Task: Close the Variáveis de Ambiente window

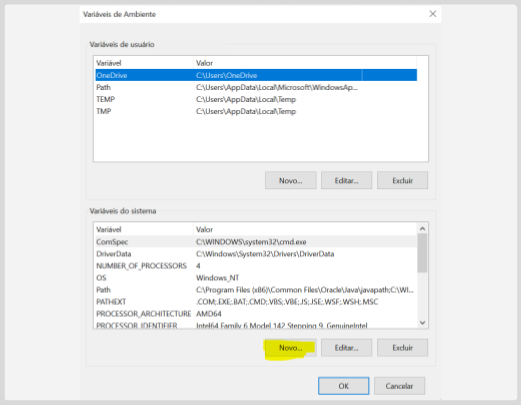Action: 433,14
